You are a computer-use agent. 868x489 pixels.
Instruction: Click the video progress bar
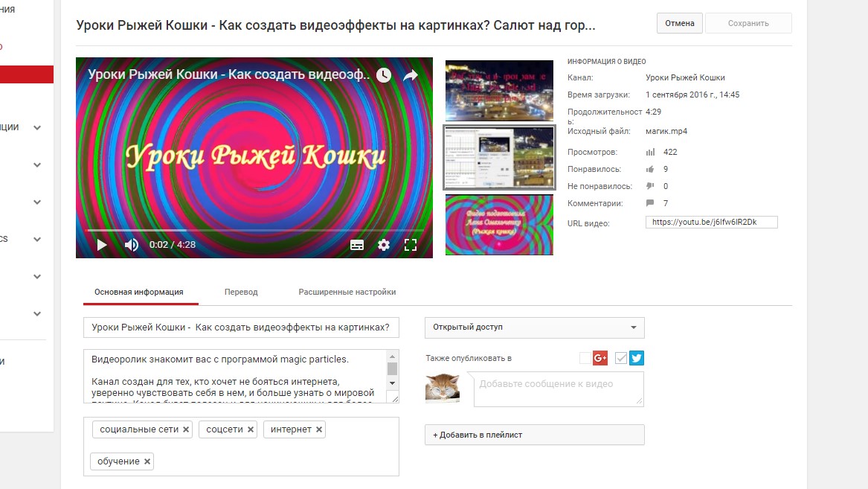pyautogui.click(x=253, y=231)
